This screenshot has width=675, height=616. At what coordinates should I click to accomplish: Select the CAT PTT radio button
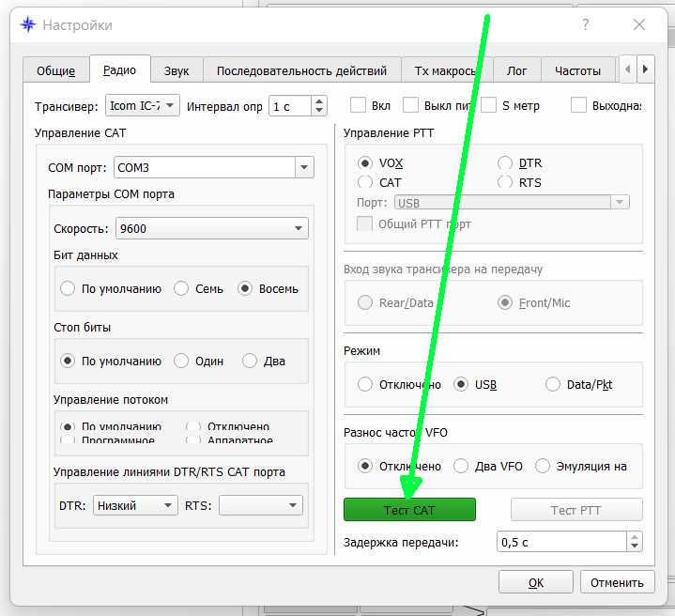(366, 182)
